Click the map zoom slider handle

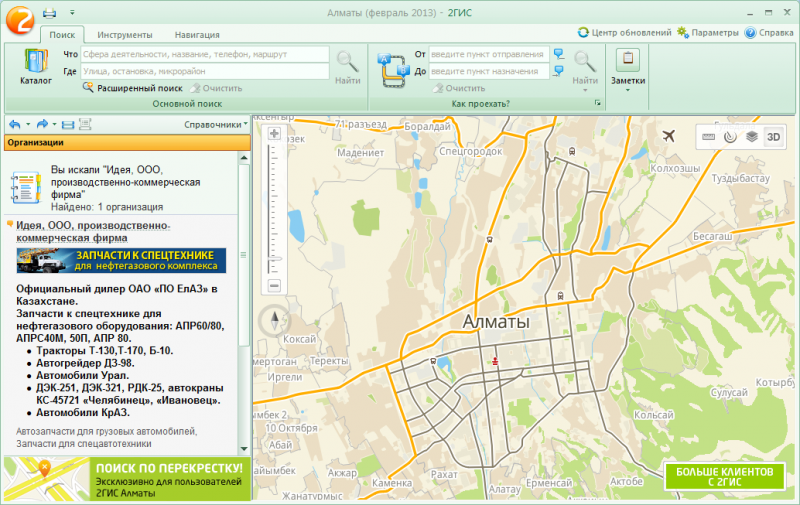pos(274,259)
